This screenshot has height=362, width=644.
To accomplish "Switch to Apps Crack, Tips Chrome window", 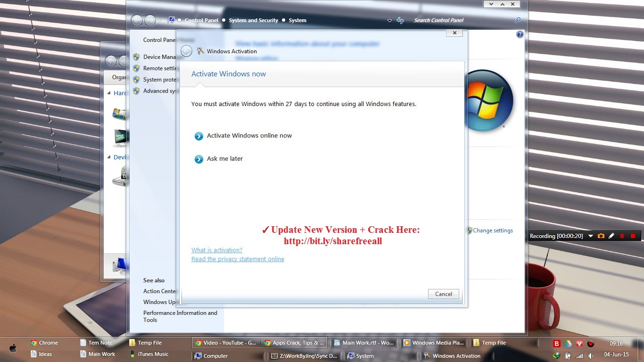I will point(294,343).
